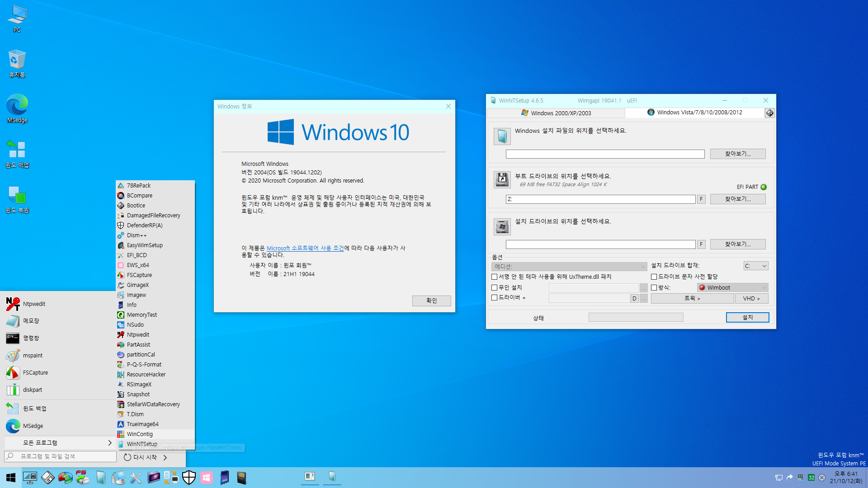Select Dism++ in the programs list
868x488 pixels.
point(155,235)
